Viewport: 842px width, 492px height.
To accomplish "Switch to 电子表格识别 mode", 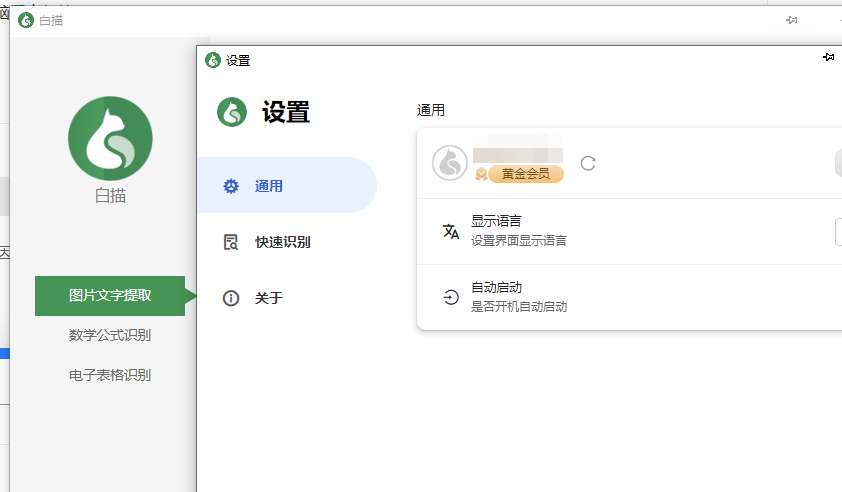I will (110, 375).
